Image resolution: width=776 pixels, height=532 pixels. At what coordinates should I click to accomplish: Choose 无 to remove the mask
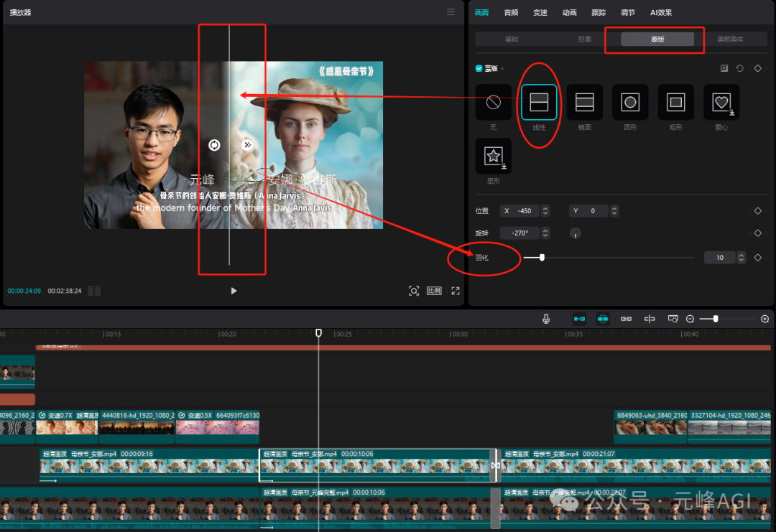[x=494, y=103]
